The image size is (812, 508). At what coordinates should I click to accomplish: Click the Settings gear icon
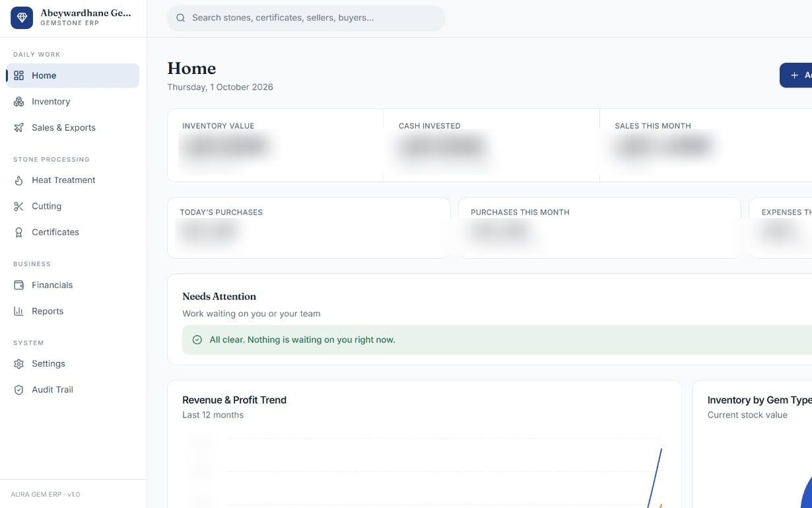click(x=18, y=363)
